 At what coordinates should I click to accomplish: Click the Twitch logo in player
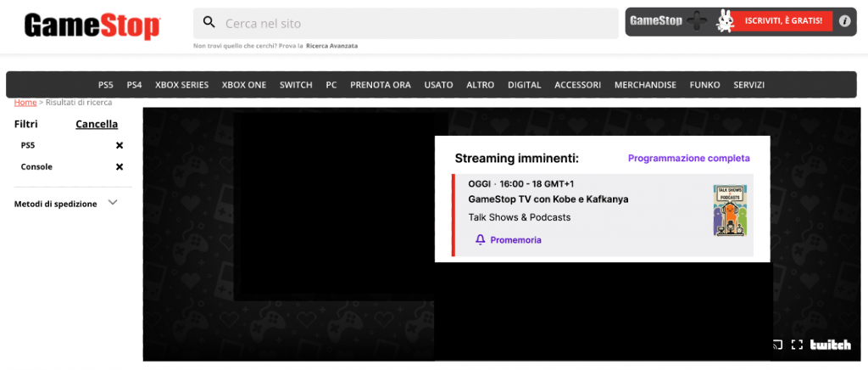coord(830,345)
